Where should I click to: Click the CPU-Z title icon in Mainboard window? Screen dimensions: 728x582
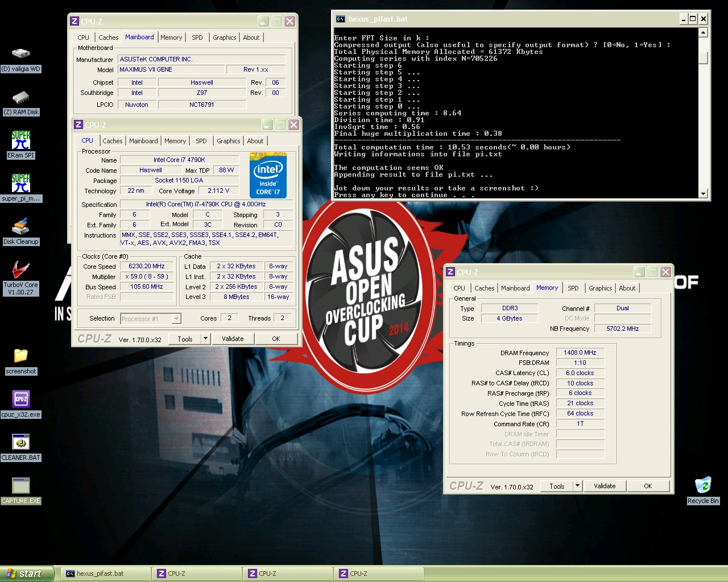[74, 22]
